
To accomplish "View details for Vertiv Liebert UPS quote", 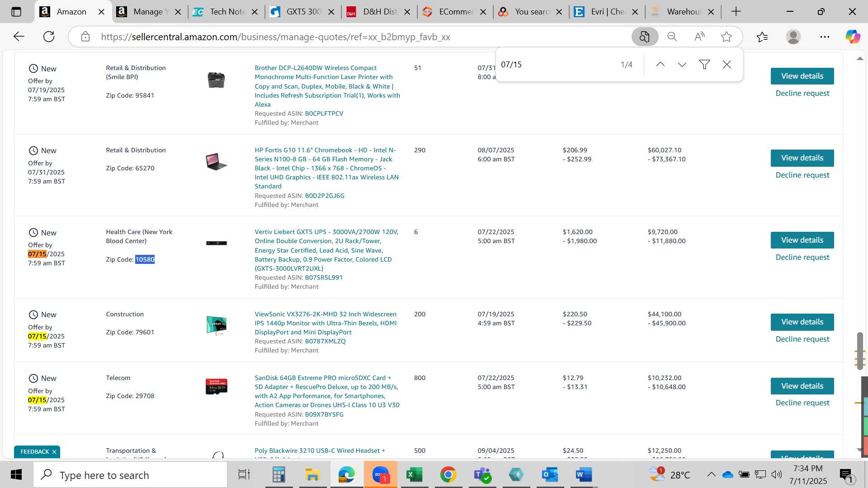I will click(x=802, y=240).
